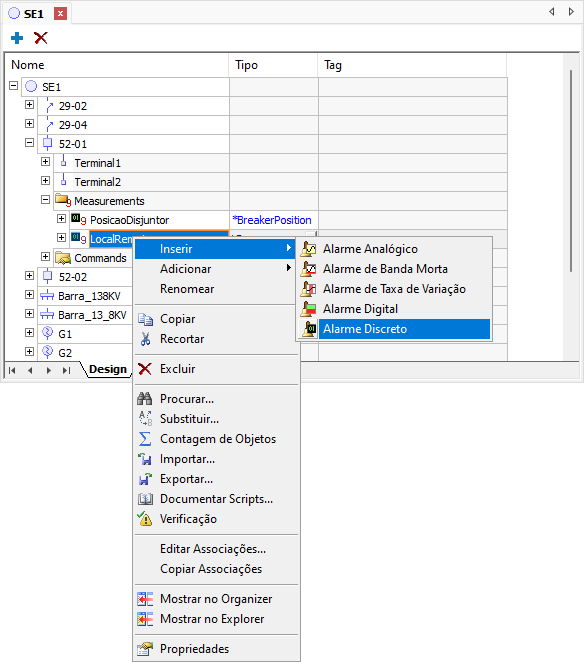
Task: Click the Verificação warning icon
Action: (145, 519)
